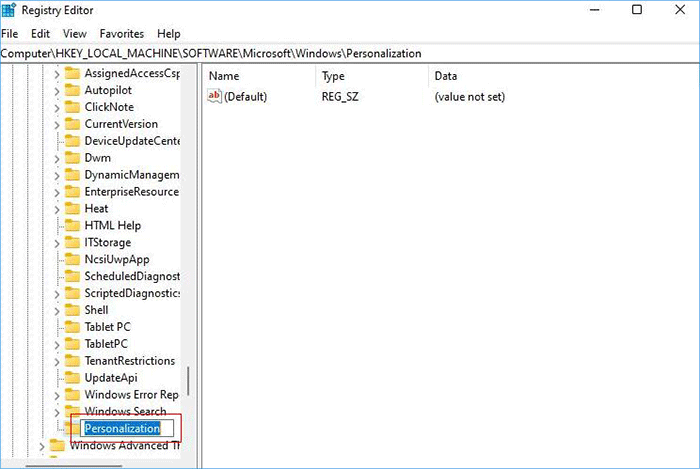This screenshot has height=469, width=700.
Task: Click the Type column header
Action: point(333,76)
